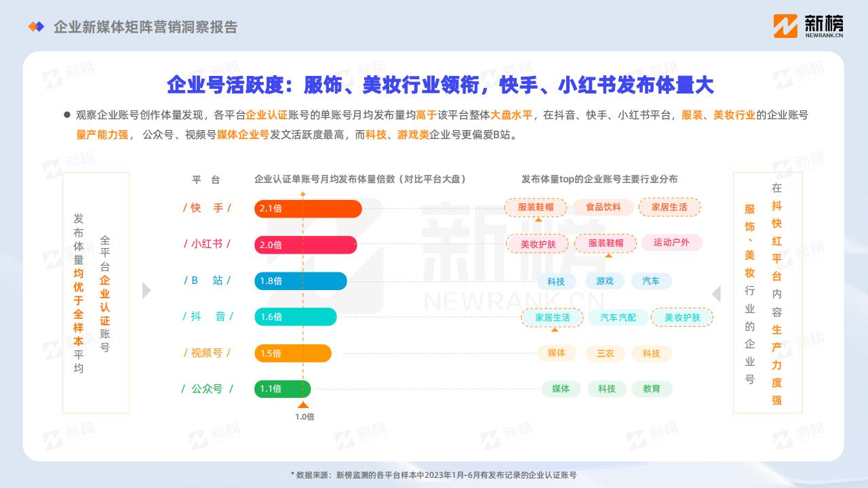Select the 公众号 platform label

pos(207,388)
